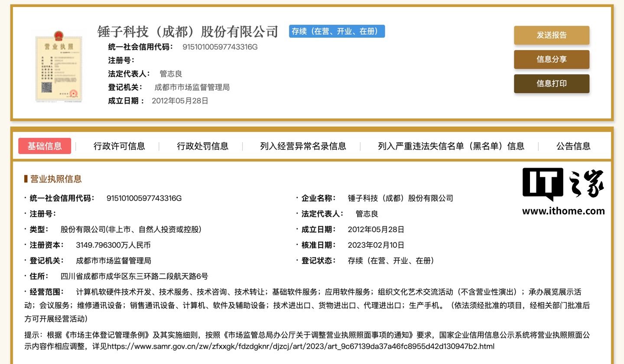The image size is (624, 364).
Task: Go to the 列入经营异常名录信息 tab
Action: [x=303, y=146]
